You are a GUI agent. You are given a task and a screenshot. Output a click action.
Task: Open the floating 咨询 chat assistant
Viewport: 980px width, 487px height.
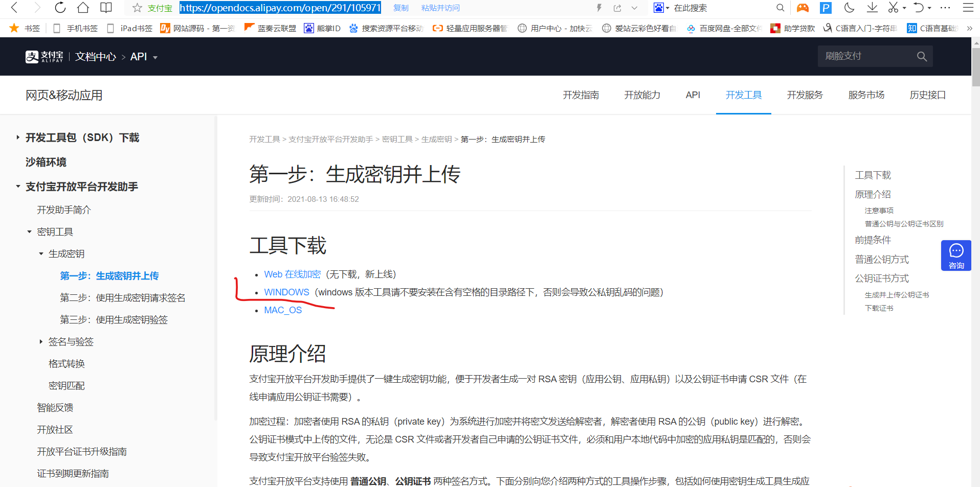[955, 256]
